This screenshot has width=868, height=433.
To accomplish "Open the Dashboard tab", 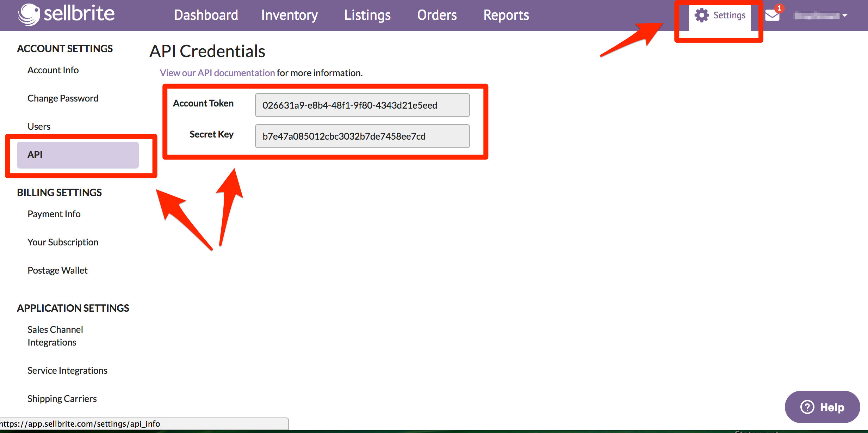I will [206, 15].
